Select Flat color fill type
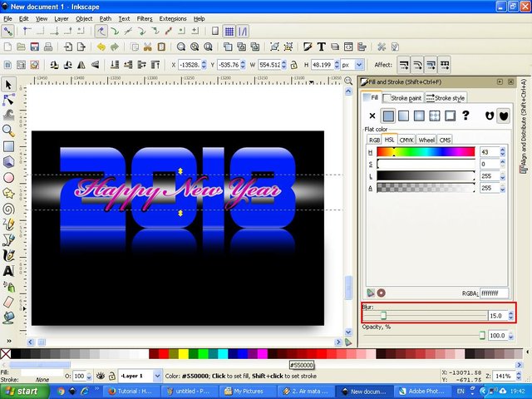This screenshot has height=399, width=532. (388, 116)
